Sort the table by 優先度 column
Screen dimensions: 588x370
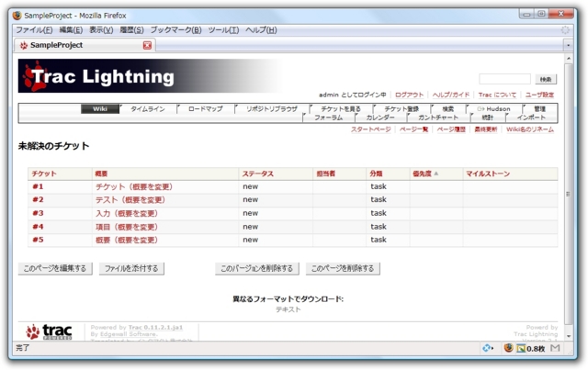click(425, 174)
